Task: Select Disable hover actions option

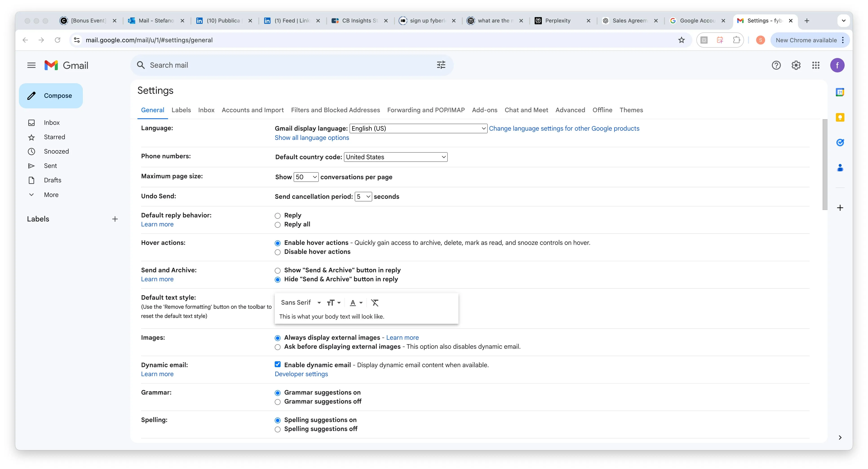Action: click(277, 252)
